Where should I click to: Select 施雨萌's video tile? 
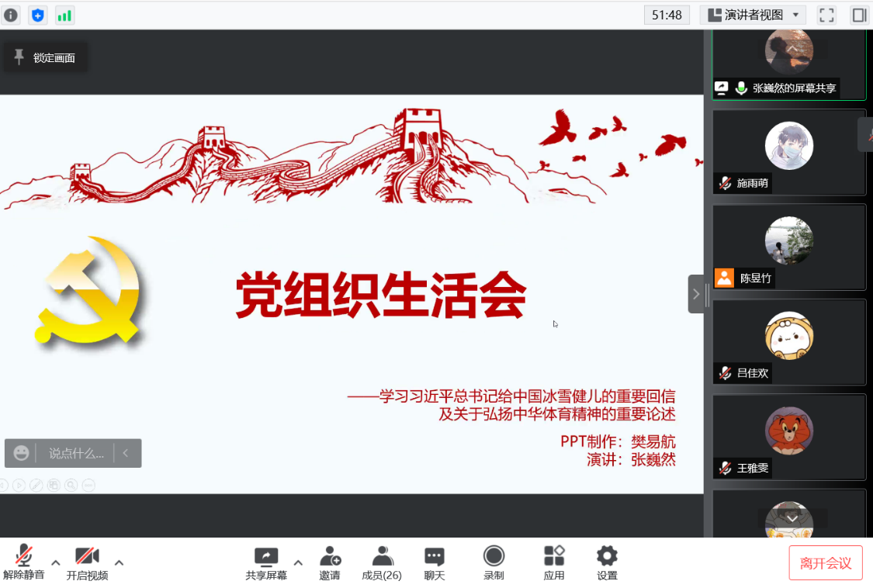pyautogui.click(x=789, y=152)
